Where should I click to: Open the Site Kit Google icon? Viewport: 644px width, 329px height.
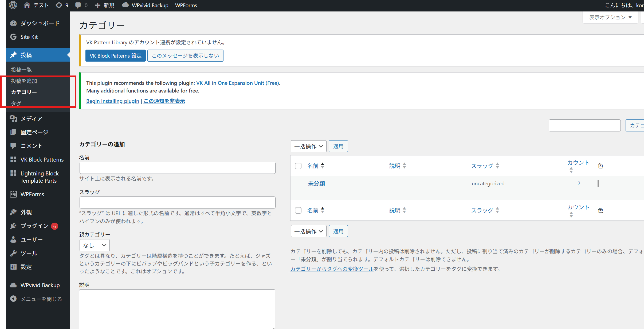pos(13,37)
